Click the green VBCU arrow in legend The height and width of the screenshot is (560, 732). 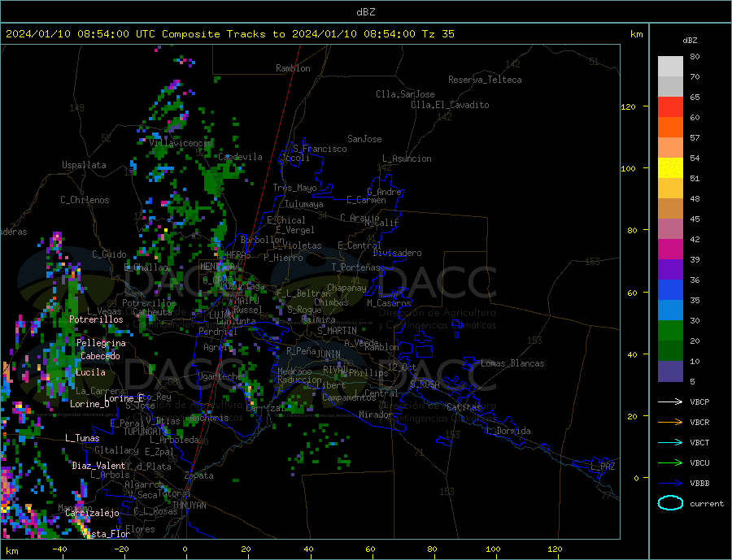[670, 463]
